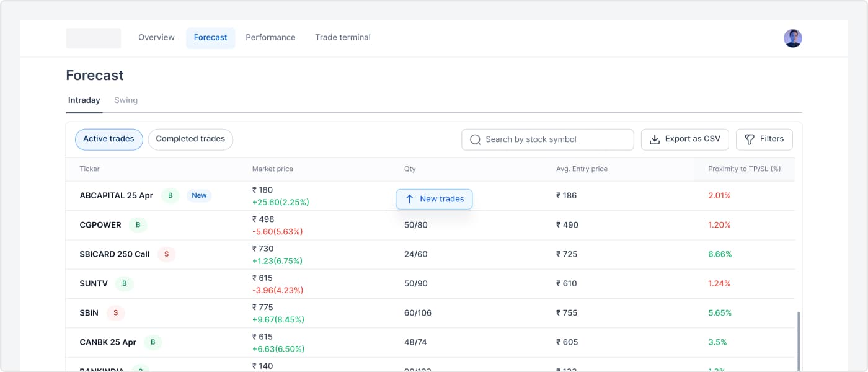
Task: Open the Overview tab
Action: [x=156, y=38]
